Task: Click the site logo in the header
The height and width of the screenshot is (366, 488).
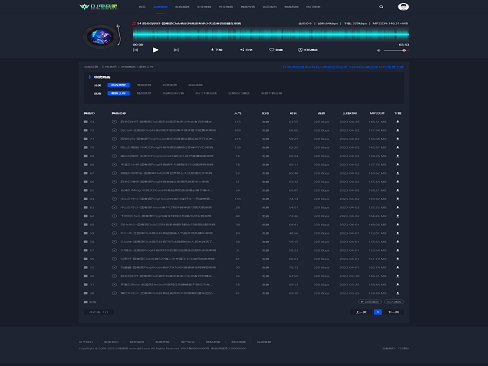Action: click(98, 7)
